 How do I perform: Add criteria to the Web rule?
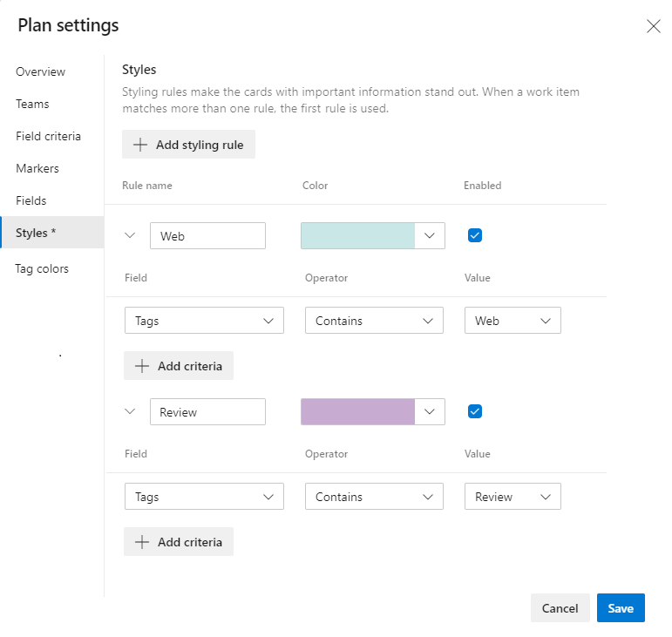coord(179,366)
